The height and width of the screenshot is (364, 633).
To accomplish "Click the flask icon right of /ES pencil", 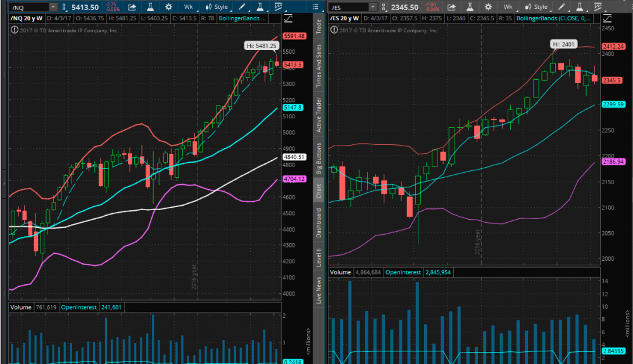I will click(579, 7).
